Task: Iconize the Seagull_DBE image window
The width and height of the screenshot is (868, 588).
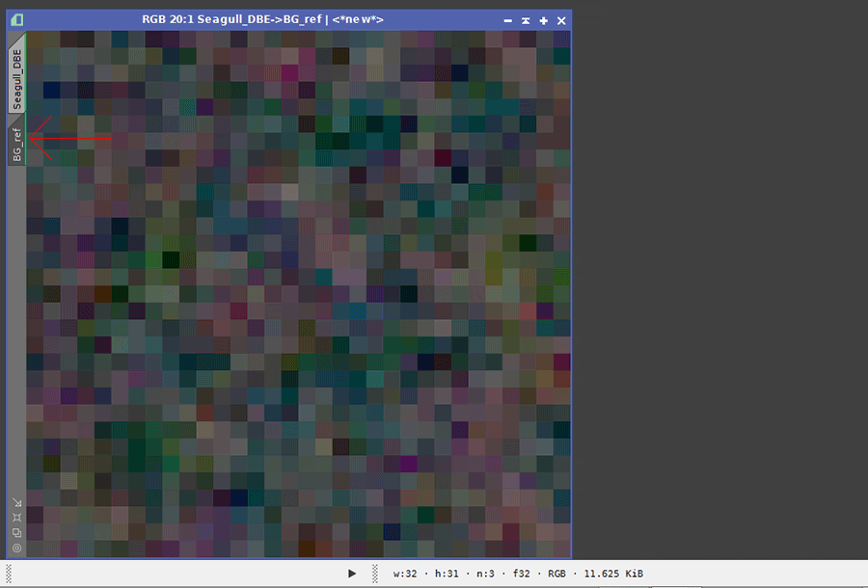Action: (508, 20)
